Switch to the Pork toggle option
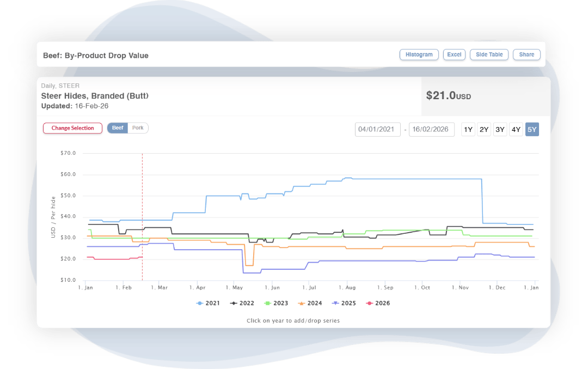Screen dimensions: 588x369 click(x=138, y=128)
